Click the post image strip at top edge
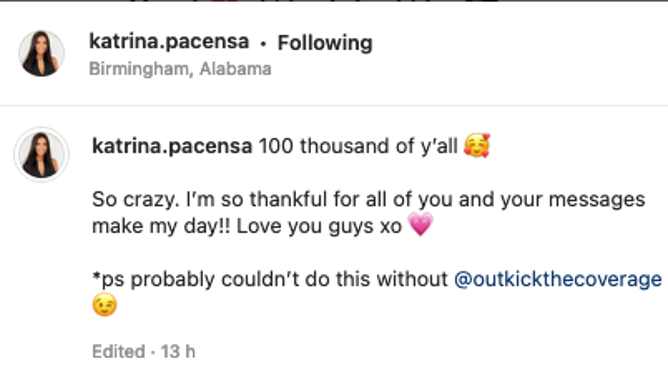The width and height of the screenshot is (668, 376). pyautogui.click(x=334, y=1)
